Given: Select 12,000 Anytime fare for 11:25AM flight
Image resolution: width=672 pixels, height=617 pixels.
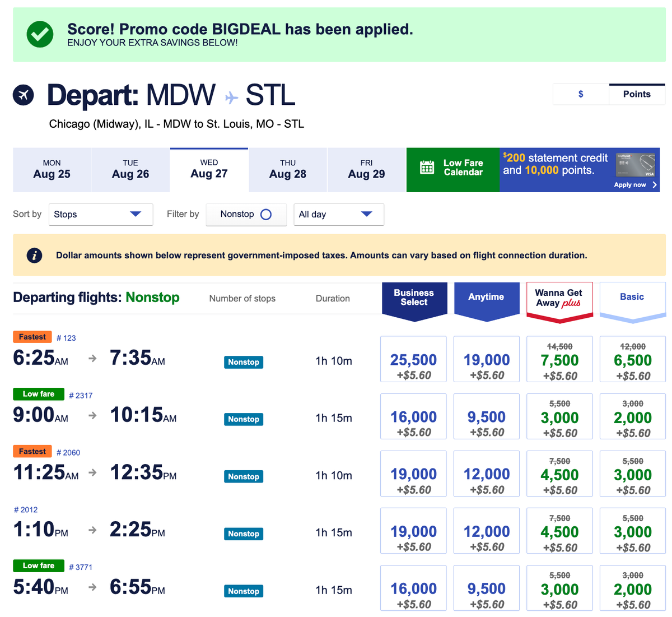Looking at the screenshot, I should click(487, 474).
